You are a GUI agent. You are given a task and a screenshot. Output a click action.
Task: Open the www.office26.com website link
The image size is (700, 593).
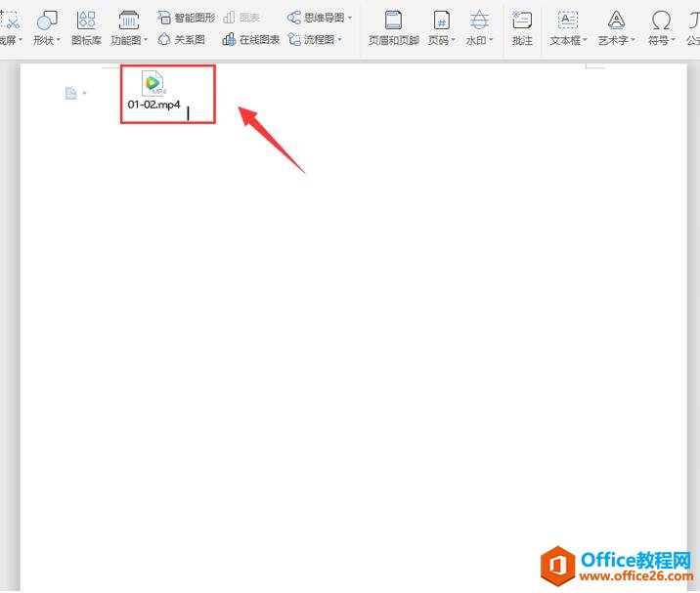tap(634, 578)
